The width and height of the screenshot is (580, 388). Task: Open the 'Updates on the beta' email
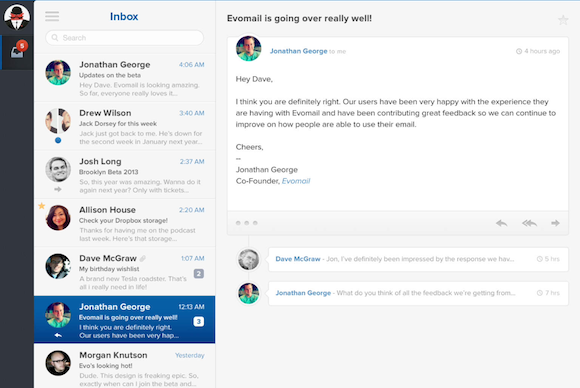125,78
